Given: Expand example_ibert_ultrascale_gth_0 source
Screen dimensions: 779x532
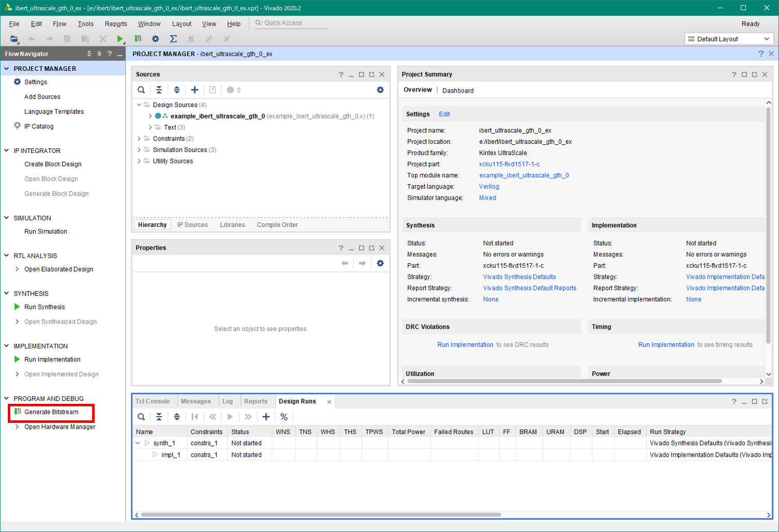Looking at the screenshot, I should click(x=151, y=116).
